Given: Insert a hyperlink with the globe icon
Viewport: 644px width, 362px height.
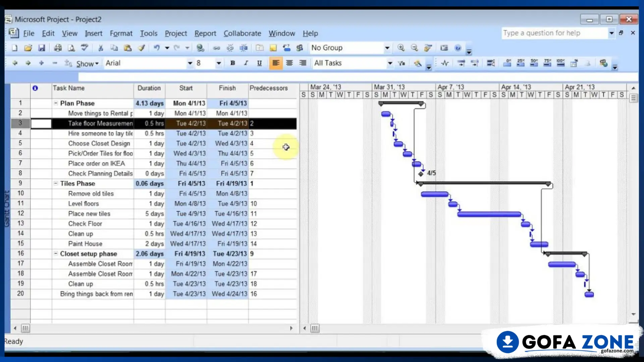Looking at the screenshot, I should [200, 48].
